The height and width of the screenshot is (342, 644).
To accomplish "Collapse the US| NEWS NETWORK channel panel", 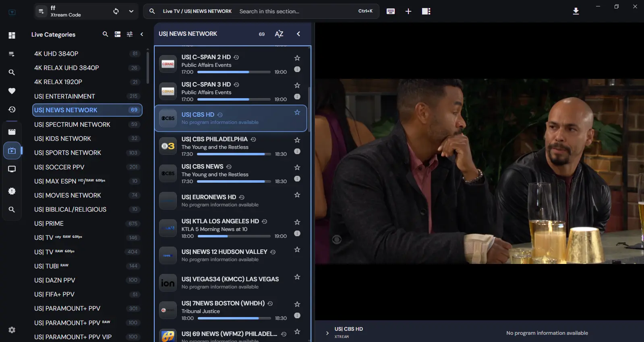I will click(x=298, y=34).
